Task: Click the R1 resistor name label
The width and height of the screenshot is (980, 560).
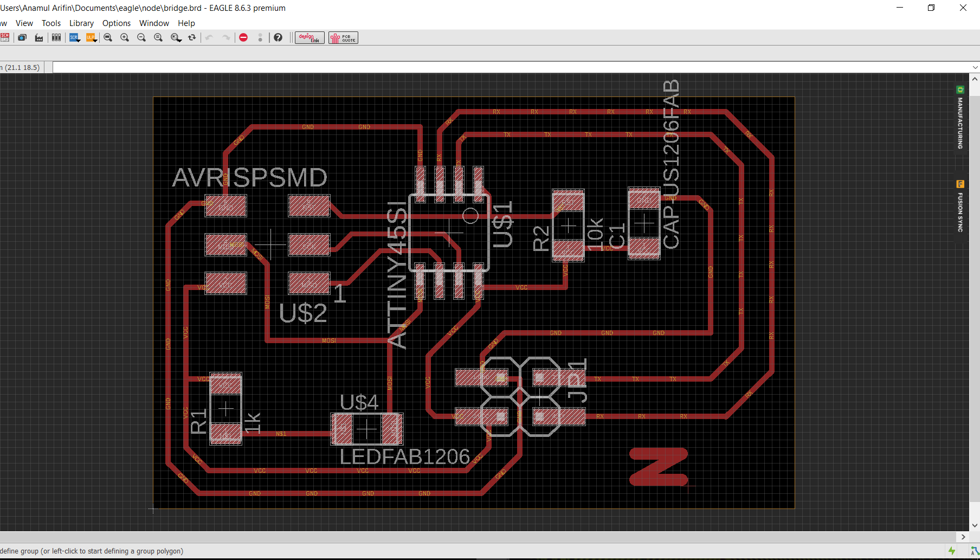Action: 199,421
